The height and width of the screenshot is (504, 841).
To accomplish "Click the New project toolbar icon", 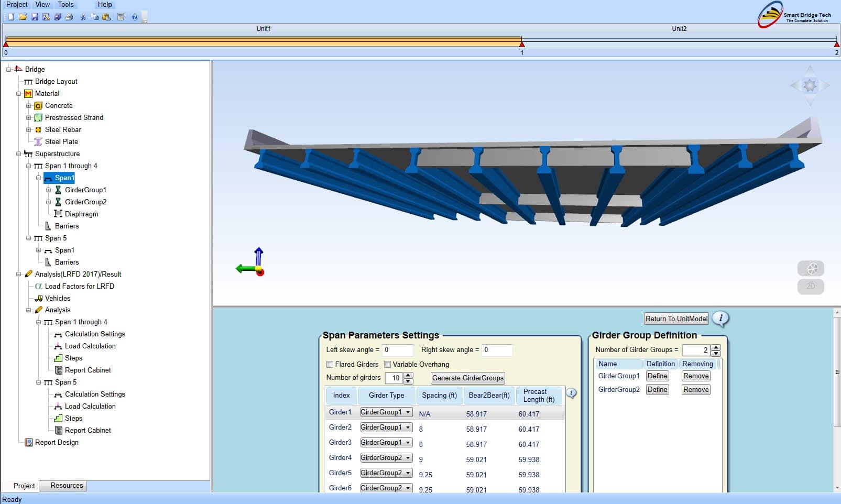I will click(x=11, y=17).
